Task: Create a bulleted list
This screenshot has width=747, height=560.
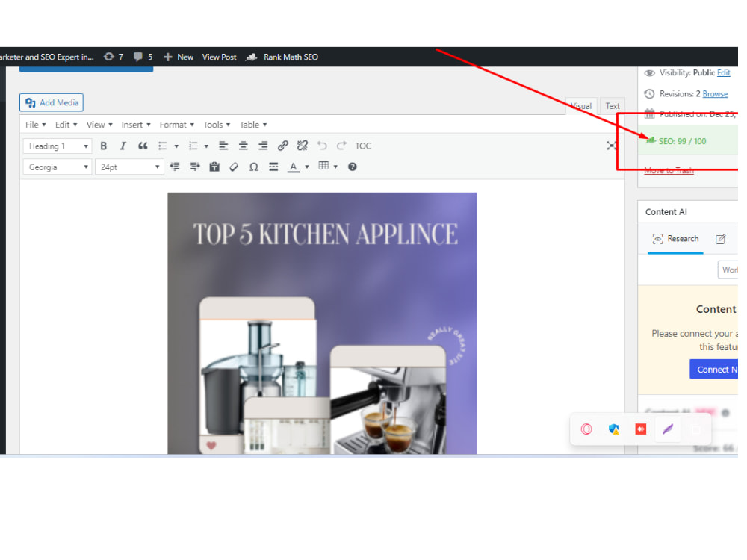Action: coord(163,146)
